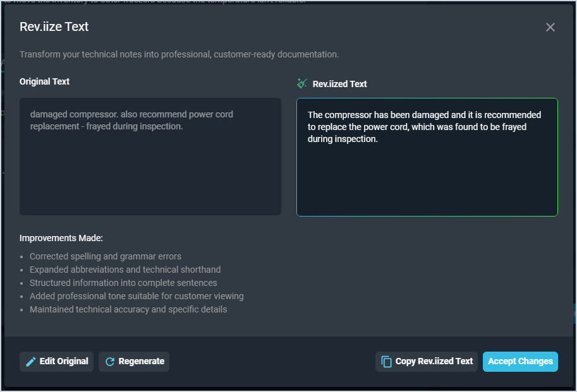The width and height of the screenshot is (577, 392).
Task: Select the Corrected spelling and grammar errors bullet
Action: coord(106,256)
